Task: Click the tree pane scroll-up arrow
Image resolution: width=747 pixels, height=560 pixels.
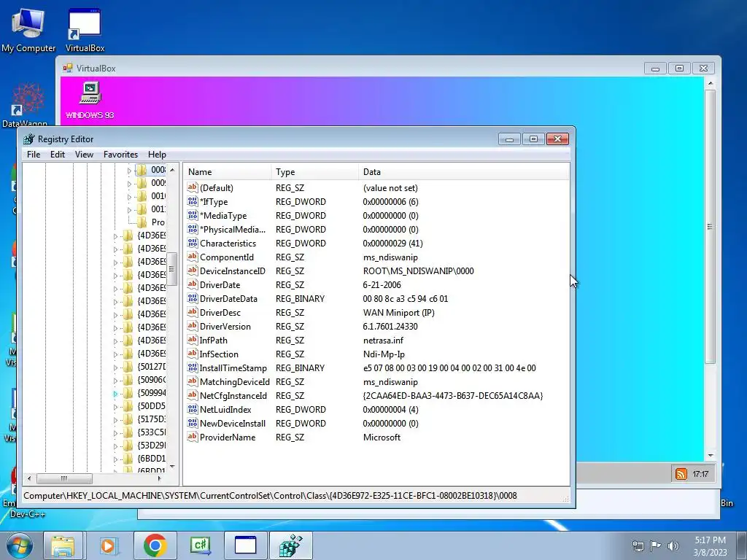Action: tap(172, 170)
